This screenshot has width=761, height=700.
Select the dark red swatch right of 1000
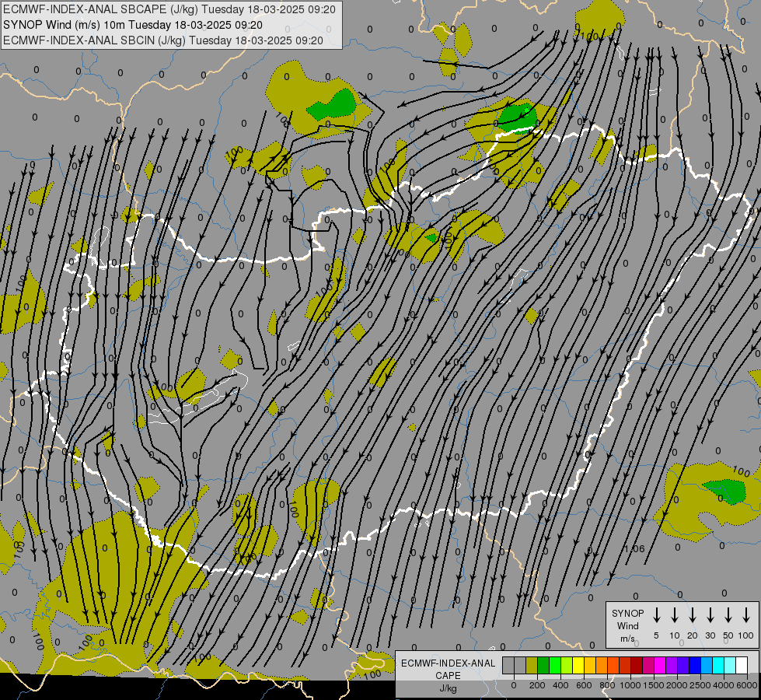pyautogui.click(x=637, y=665)
